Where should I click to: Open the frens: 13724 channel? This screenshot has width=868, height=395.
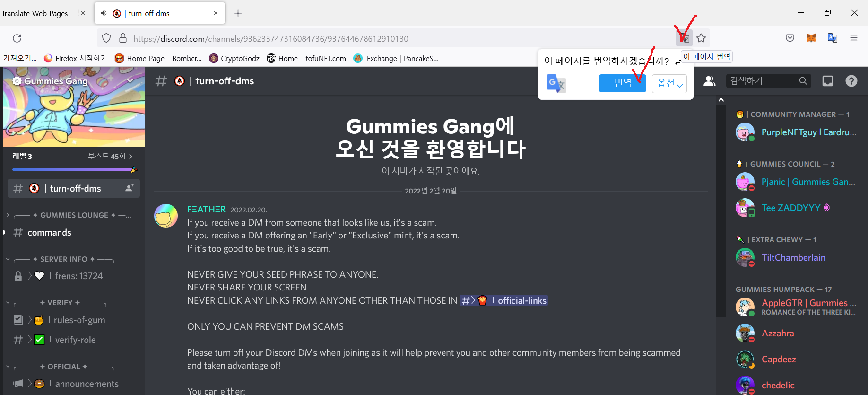click(x=74, y=276)
